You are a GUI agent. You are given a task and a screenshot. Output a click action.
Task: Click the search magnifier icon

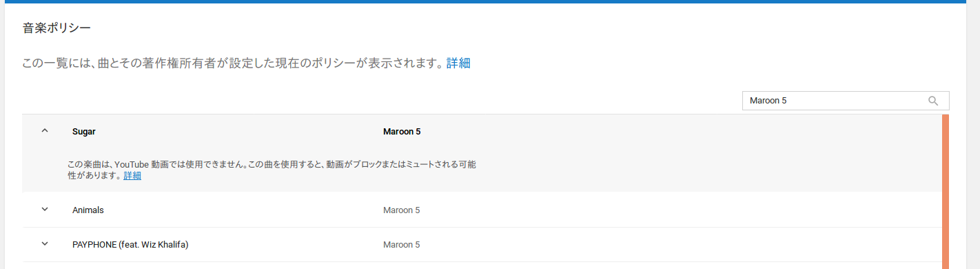(933, 101)
